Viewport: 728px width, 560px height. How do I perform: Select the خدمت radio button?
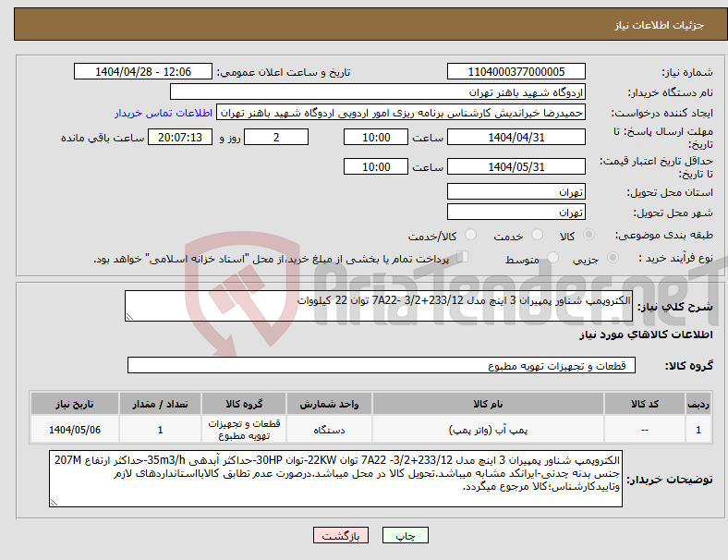(537, 235)
